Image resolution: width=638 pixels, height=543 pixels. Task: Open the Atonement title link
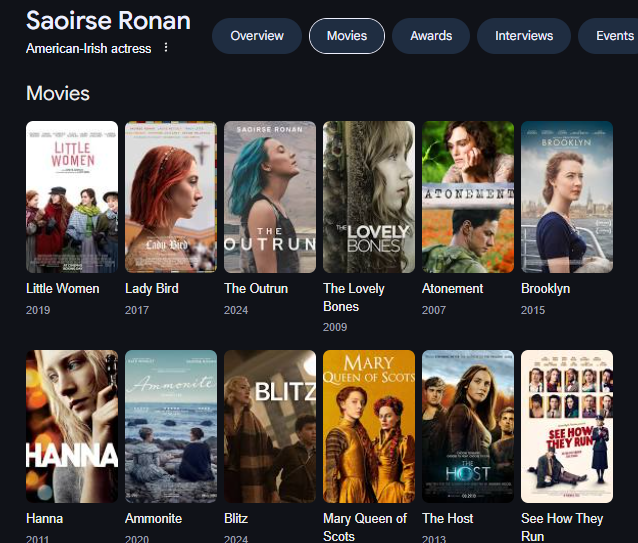pyautogui.click(x=452, y=288)
